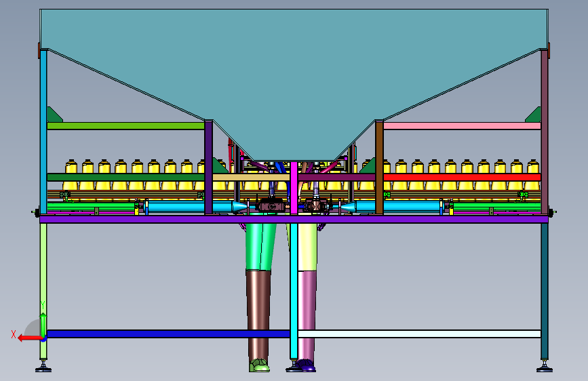The width and height of the screenshot is (588, 381).
Task: Click the green Y axis arrow
Action: pyautogui.click(x=43, y=325)
